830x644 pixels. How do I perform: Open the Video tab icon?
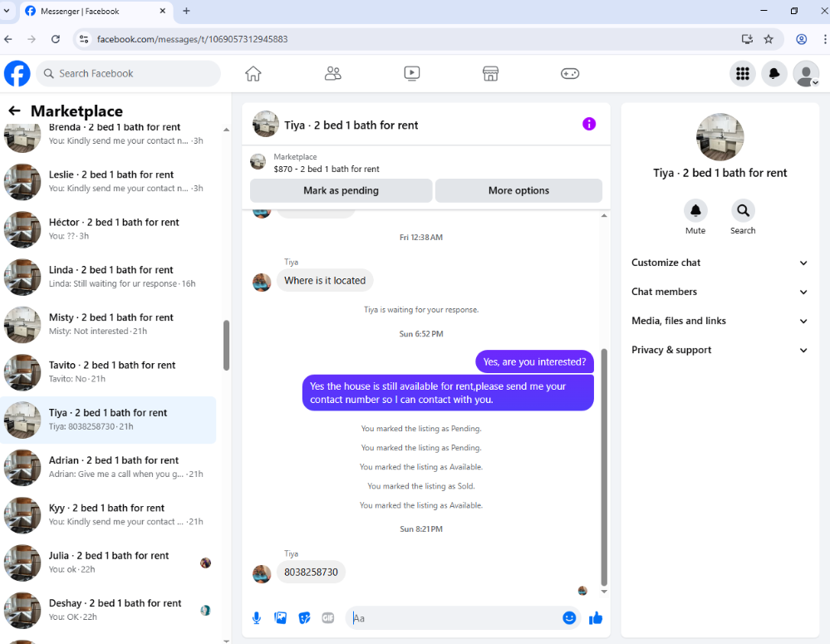412,74
